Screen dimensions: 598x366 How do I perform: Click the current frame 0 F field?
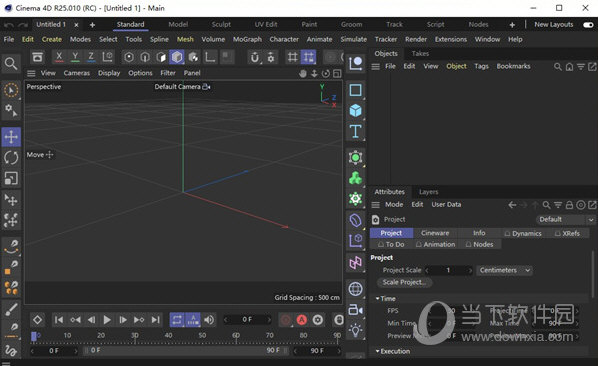click(x=247, y=319)
